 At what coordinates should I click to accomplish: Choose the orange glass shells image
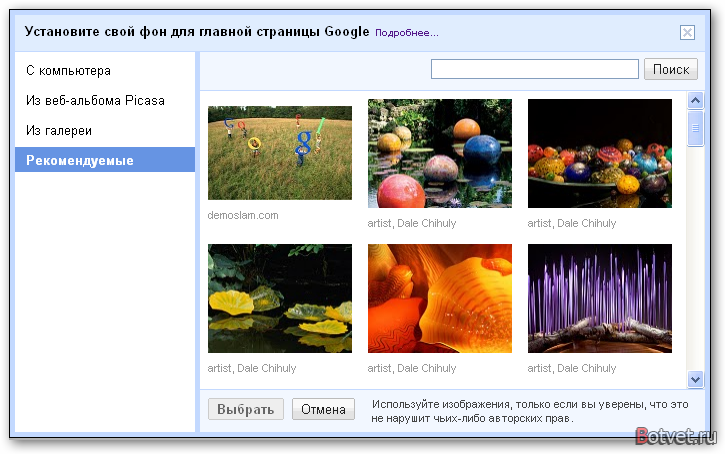coord(440,298)
